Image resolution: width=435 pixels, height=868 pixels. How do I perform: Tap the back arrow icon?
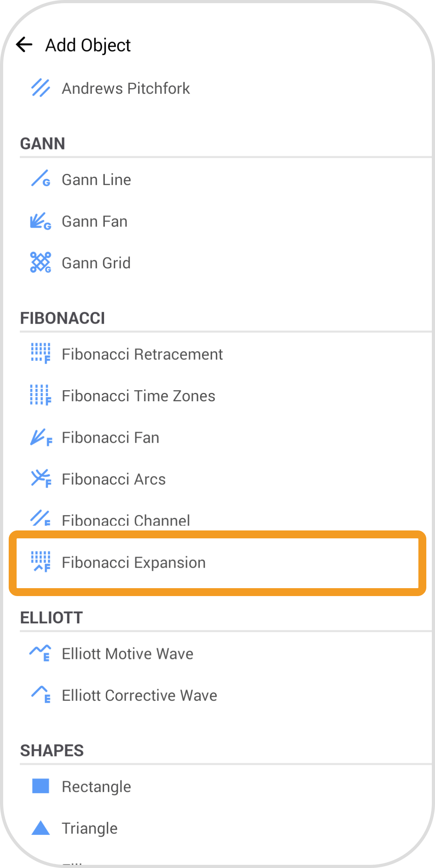(x=24, y=45)
